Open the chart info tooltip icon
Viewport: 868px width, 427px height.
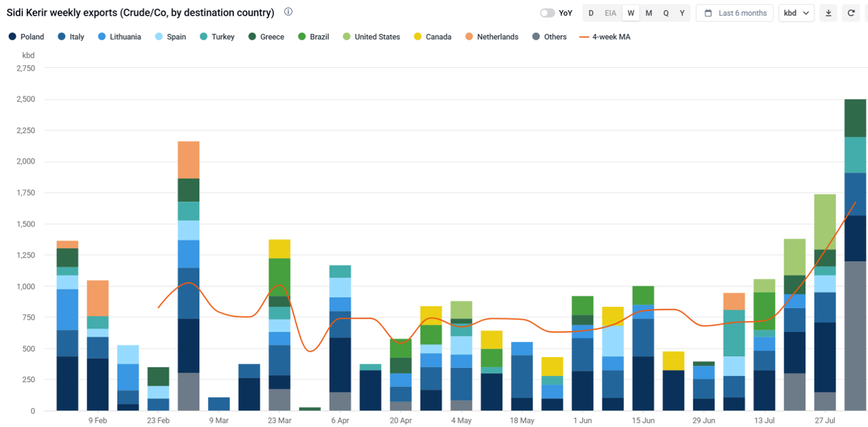pyautogui.click(x=288, y=12)
